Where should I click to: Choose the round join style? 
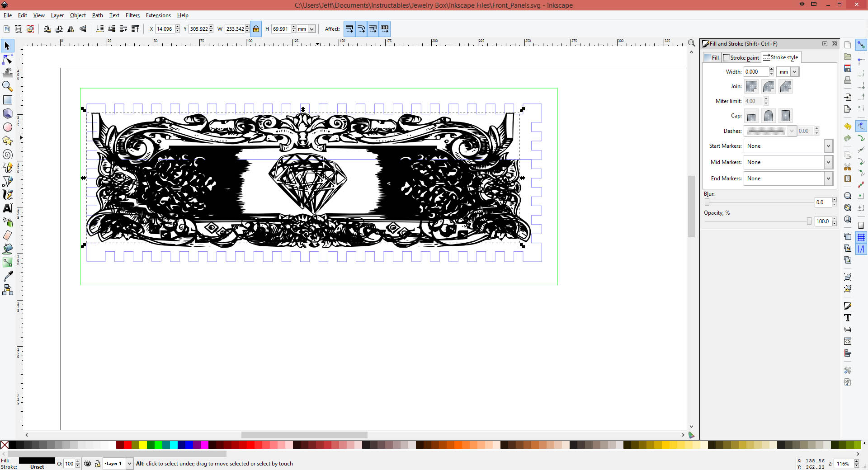(769, 86)
